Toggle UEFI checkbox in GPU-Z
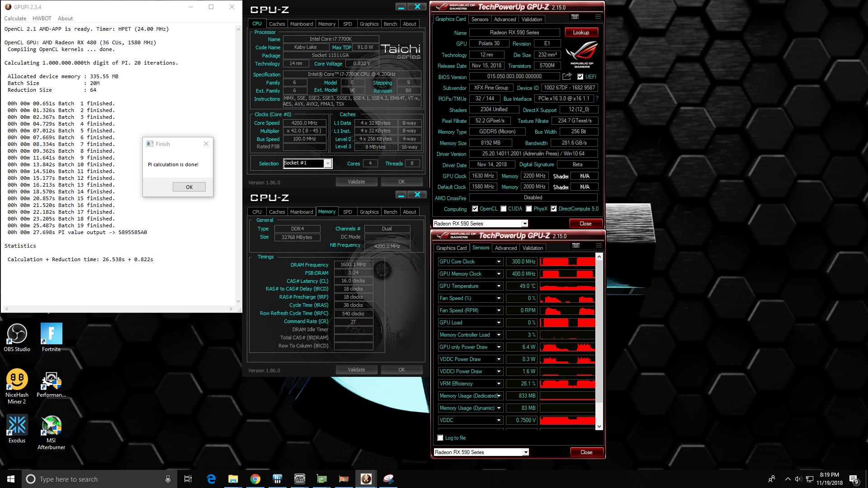Viewport: 868px width, 488px height. coord(580,76)
